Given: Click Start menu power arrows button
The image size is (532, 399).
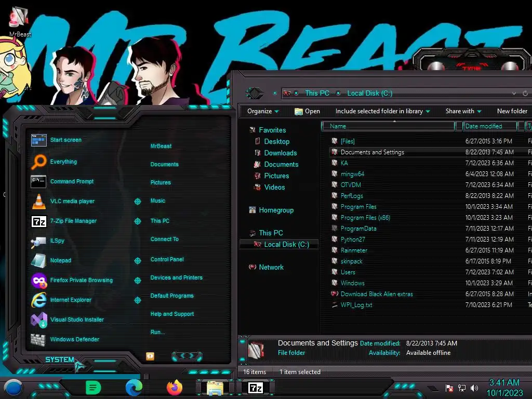Looking at the screenshot, I should click(x=187, y=356).
